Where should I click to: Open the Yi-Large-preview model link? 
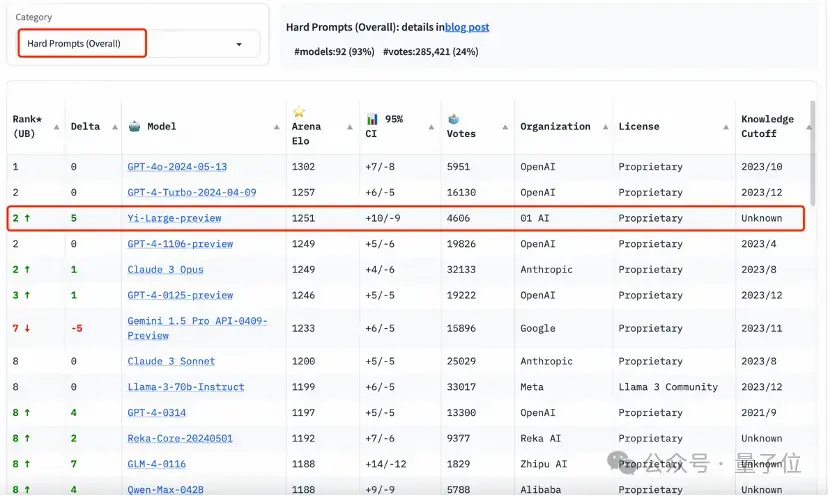pos(174,218)
